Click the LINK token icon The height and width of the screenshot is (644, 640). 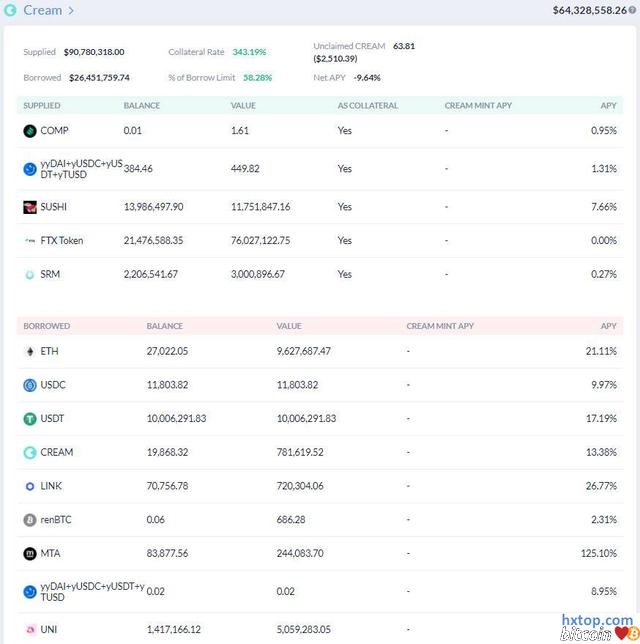point(30,486)
